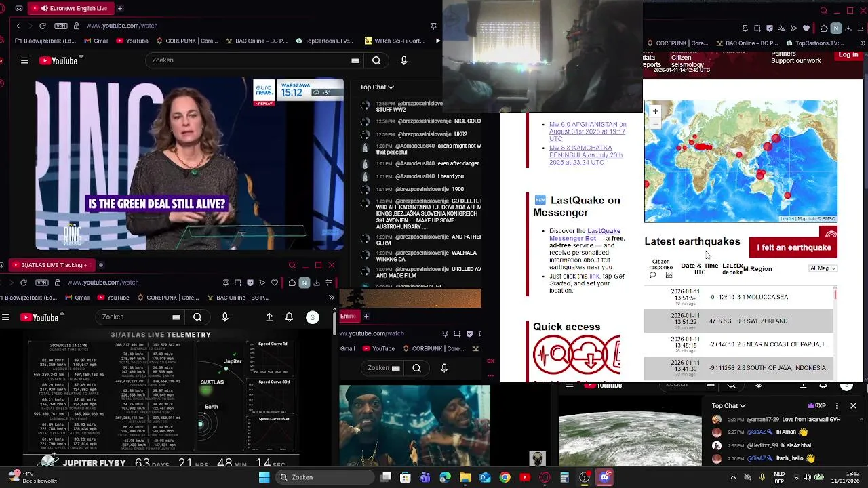The width and height of the screenshot is (868, 488).
Task: Open new tab next to Euronews English Live
Action: pyautogui.click(x=120, y=8)
